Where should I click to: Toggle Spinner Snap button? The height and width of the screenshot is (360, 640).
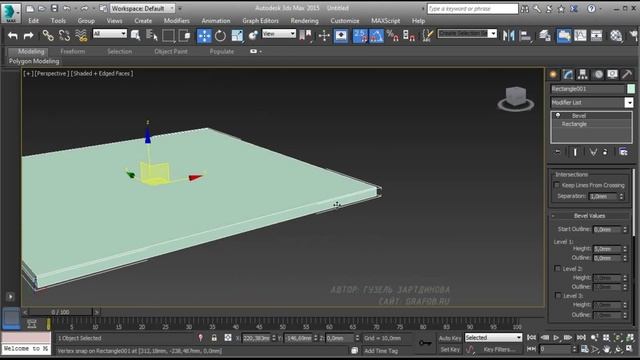pyautogui.click(x=409, y=36)
